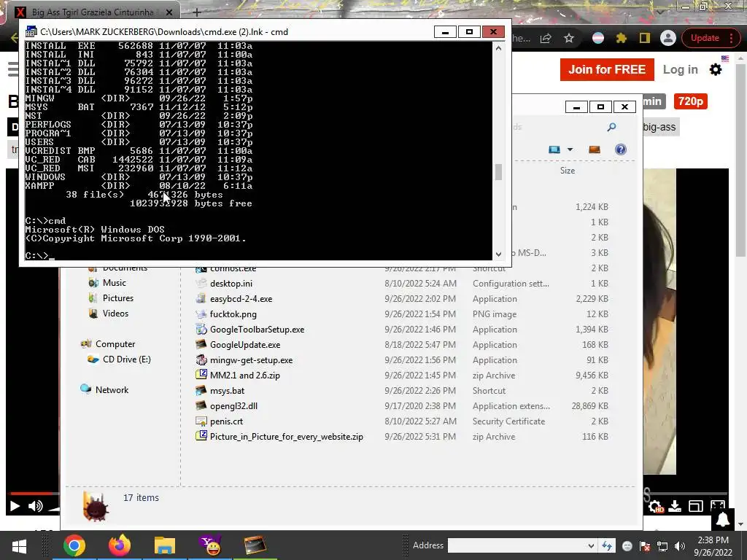Click the video player play button

click(15, 506)
